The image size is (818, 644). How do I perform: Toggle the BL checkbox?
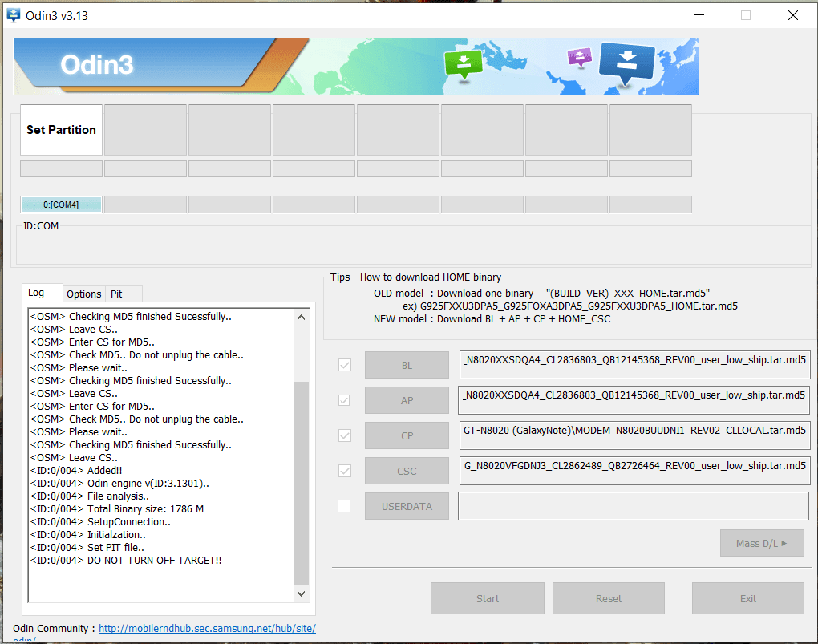pos(344,365)
